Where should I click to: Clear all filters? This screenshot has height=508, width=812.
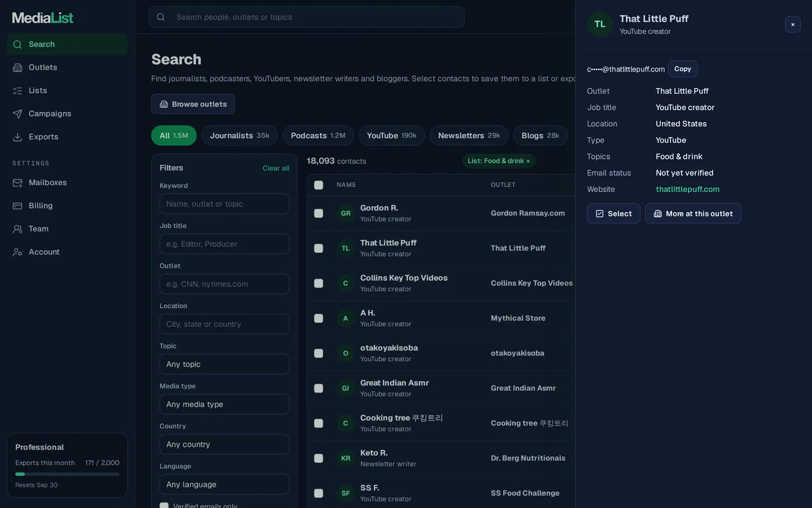click(x=276, y=168)
